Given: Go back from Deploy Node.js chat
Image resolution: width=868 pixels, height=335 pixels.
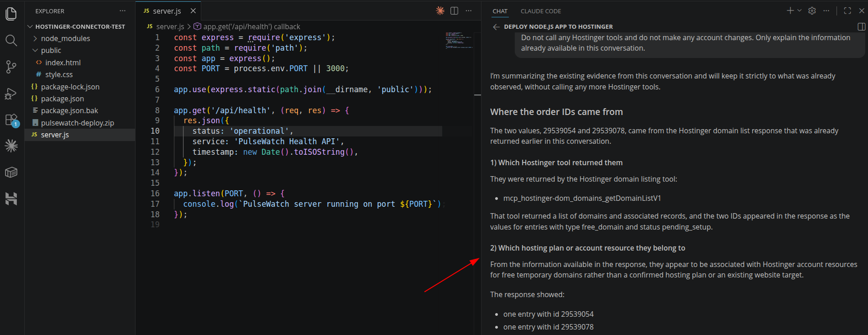Looking at the screenshot, I should click(x=496, y=27).
